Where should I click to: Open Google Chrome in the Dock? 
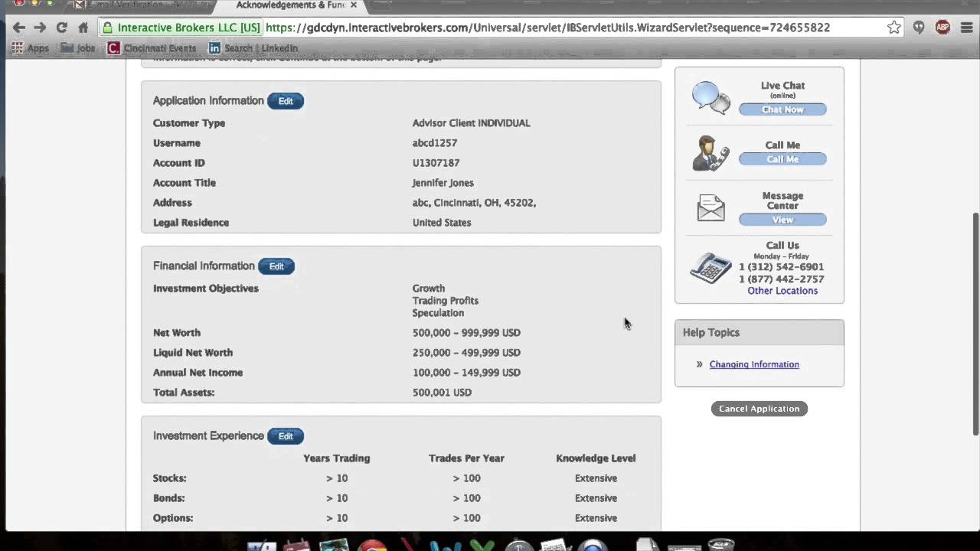click(373, 545)
